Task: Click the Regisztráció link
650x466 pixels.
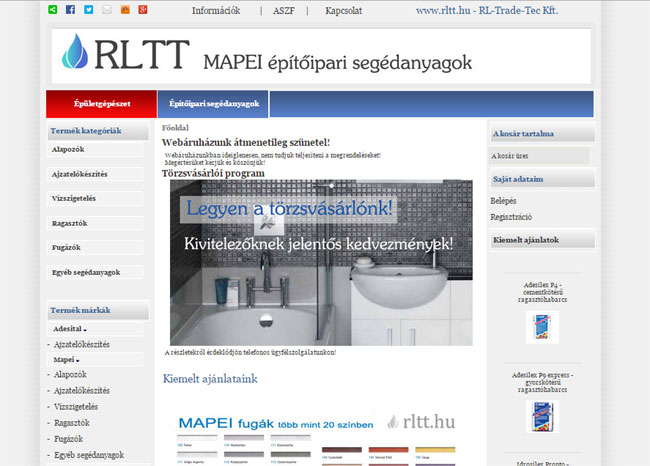Action: click(511, 217)
